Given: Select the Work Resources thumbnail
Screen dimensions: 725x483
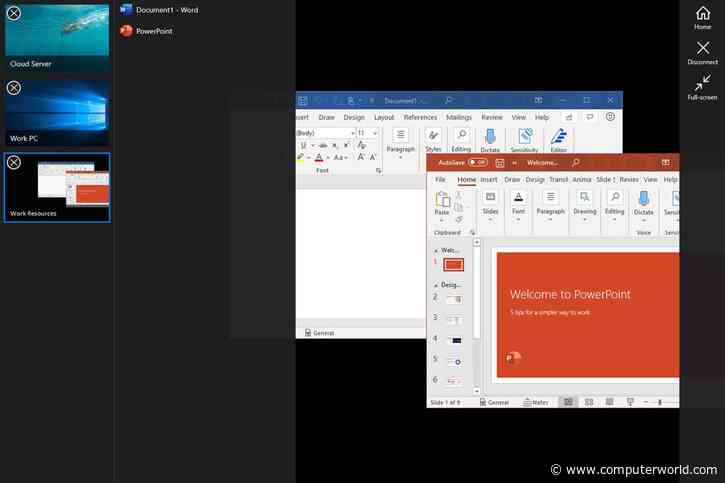Looking at the screenshot, I should click(57, 188).
